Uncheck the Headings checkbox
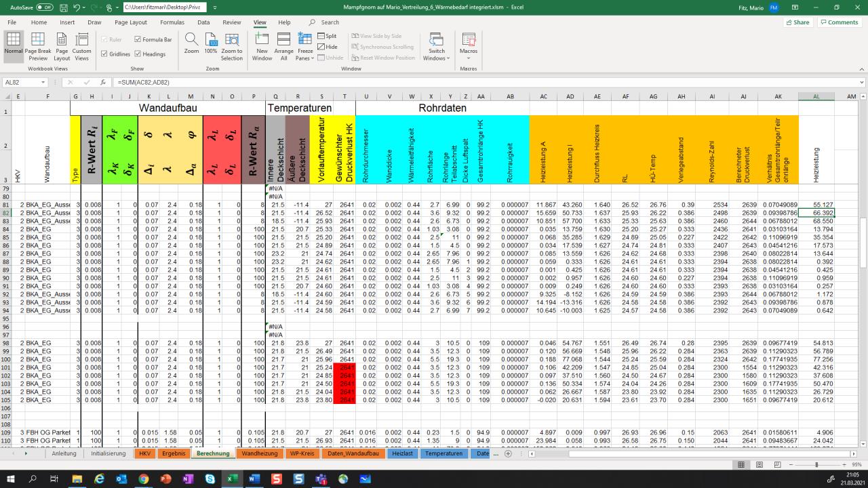 coord(138,54)
